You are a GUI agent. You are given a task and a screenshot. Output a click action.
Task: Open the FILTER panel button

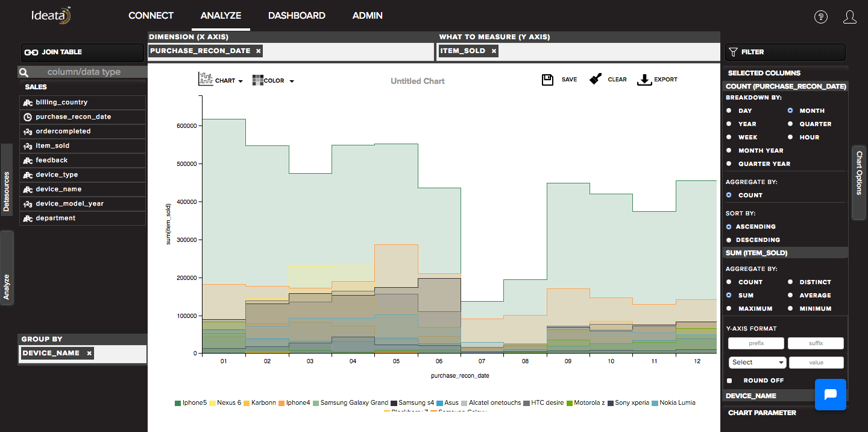pyautogui.click(x=785, y=52)
